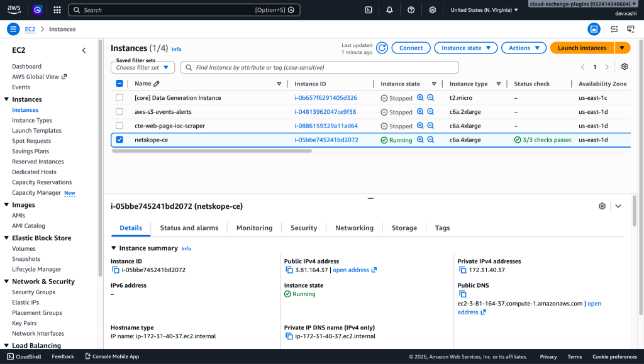Zoom-out filter icon for cte-web-page-ioc-scraper state
This screenshot has height=364, width=644.
pos(430,126)
